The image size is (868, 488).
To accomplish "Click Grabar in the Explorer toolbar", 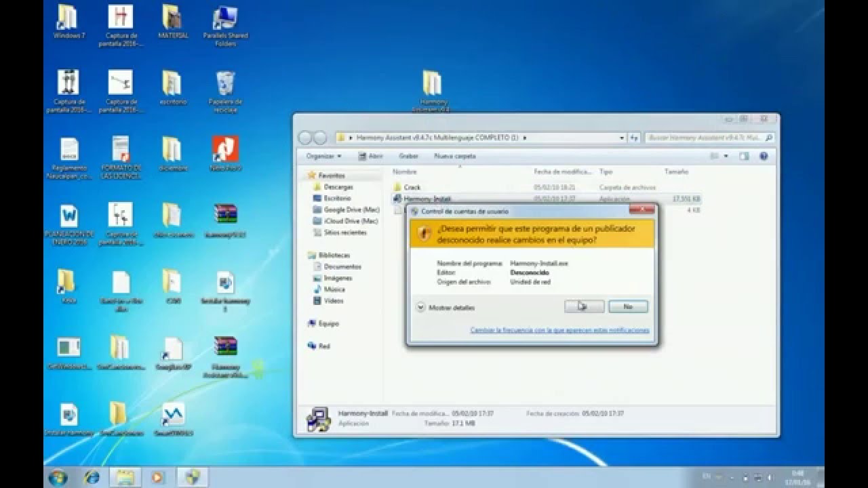I will point(408,156).
